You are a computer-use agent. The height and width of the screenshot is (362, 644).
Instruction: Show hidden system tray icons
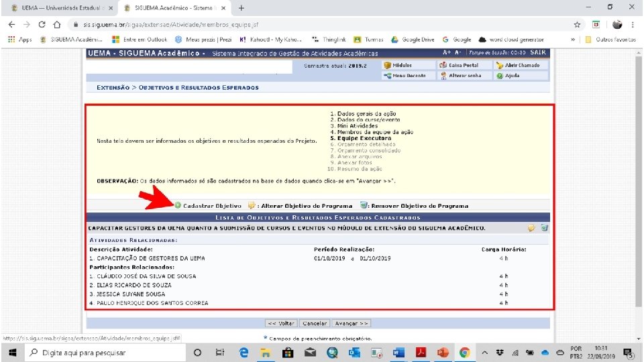pyautogui.click(x=484, y=353)
